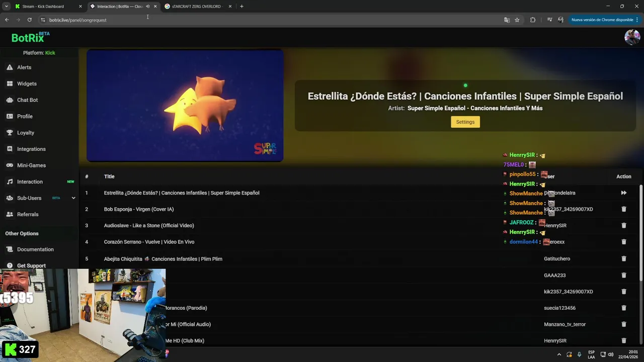Open Get Support in sidebar
The height and width of the screenshot is (362, 644).
pyautogui.click(x=31, y=265)
